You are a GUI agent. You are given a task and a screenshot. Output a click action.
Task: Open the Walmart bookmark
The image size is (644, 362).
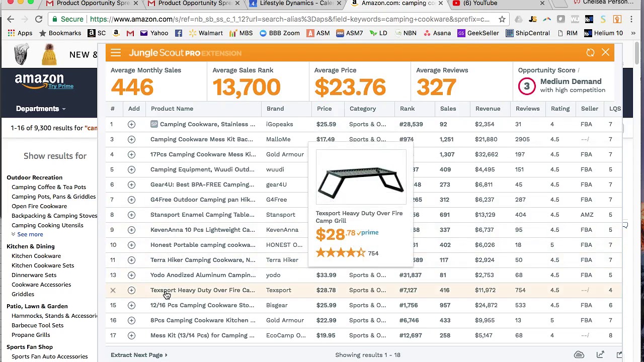[x=205, y=33]
